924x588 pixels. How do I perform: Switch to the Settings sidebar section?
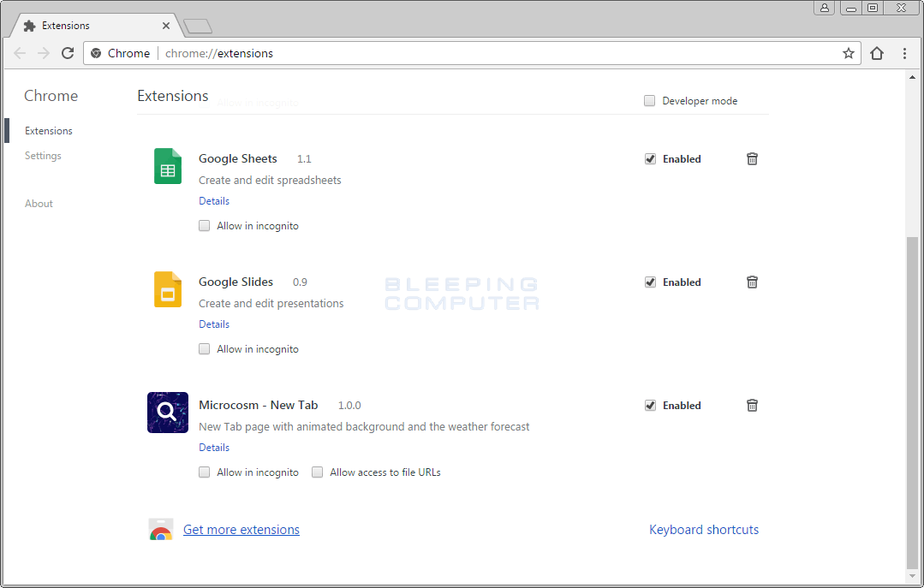43,155
